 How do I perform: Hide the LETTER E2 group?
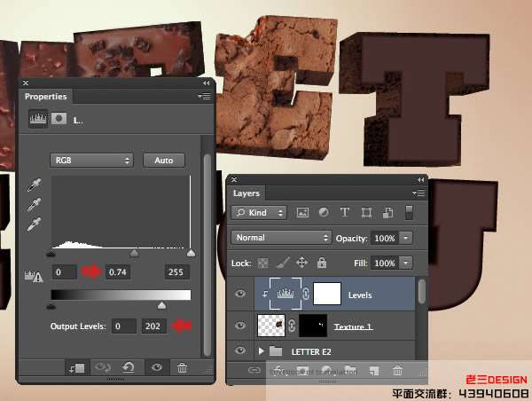pyautogui.click(x=240, y=350)
